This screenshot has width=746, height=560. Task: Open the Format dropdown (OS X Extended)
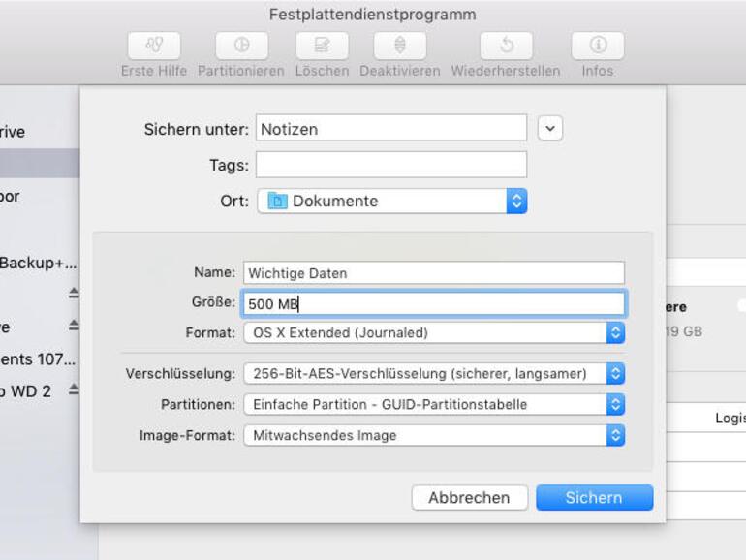(434, 332)
